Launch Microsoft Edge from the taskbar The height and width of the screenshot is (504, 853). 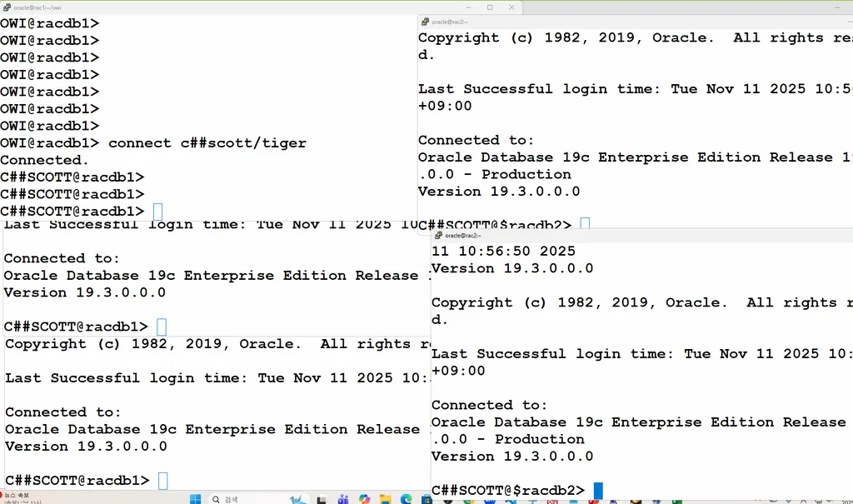[x=406, y=499]
